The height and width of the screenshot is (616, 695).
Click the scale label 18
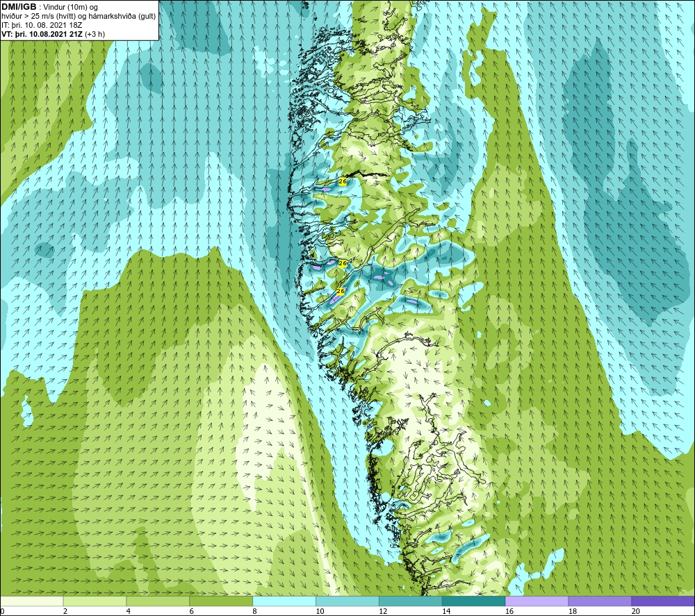pos(572,611)
